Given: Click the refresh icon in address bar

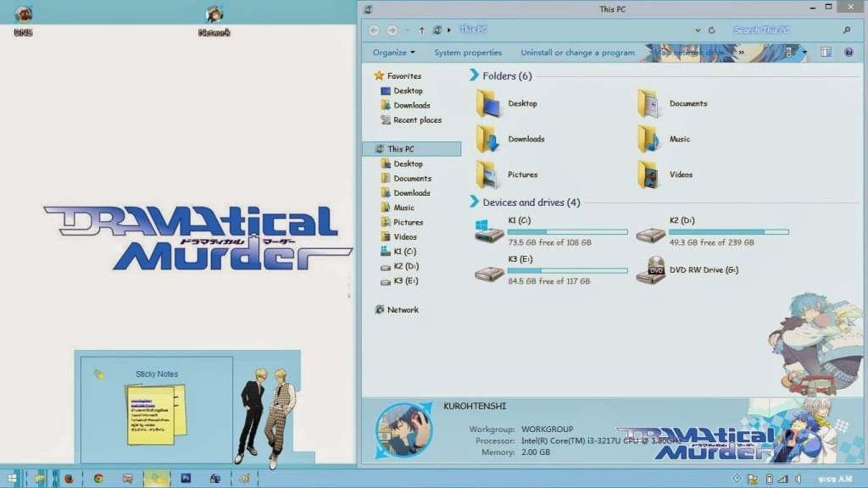Looking at the screenshot, I should click(711, 30).
